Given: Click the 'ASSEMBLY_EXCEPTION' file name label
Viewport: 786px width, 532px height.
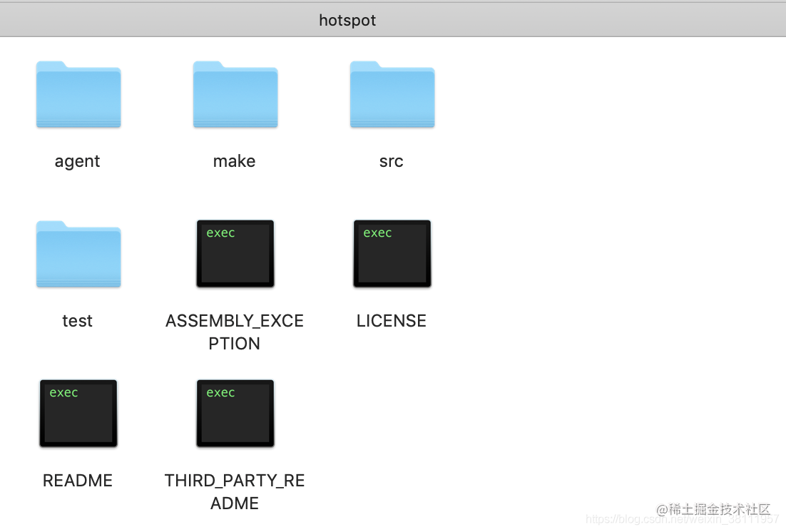Looking at the screenshot, I should [x=235, y=332].
